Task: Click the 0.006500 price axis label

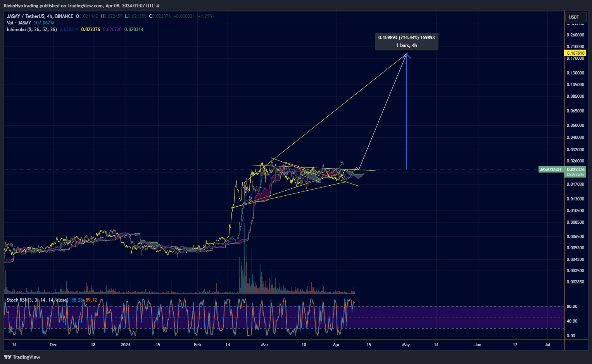Action: tap(575, 236)
